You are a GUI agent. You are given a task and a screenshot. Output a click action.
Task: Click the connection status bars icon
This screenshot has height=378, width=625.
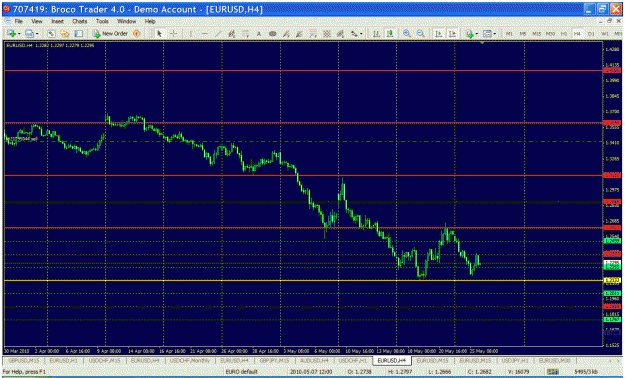click(x=552, y=372)
